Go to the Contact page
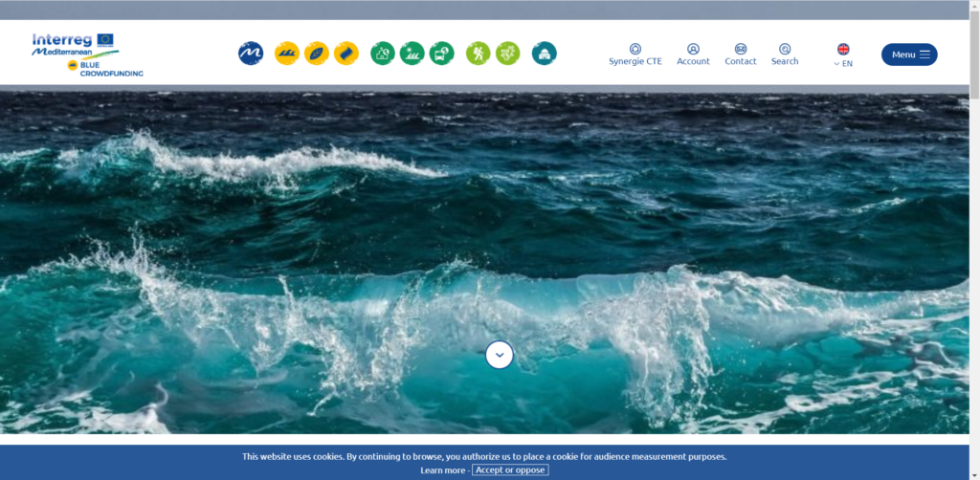 point(741,55)
